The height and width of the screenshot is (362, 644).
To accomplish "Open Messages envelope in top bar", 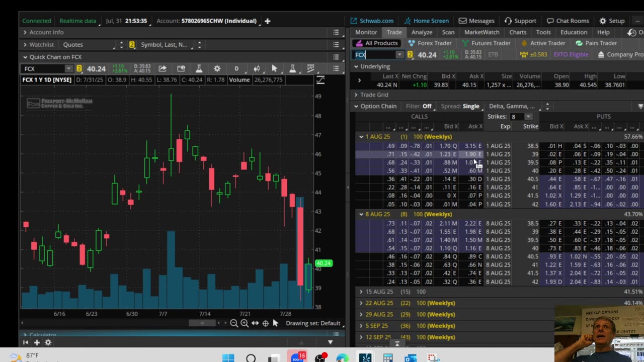I will click(476, 21).
